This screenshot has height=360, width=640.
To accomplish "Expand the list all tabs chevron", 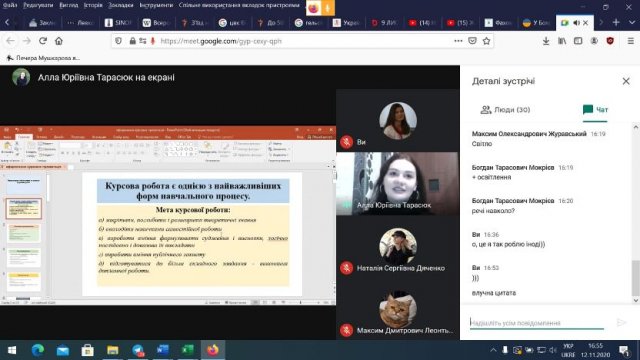I will click(632, 22).
